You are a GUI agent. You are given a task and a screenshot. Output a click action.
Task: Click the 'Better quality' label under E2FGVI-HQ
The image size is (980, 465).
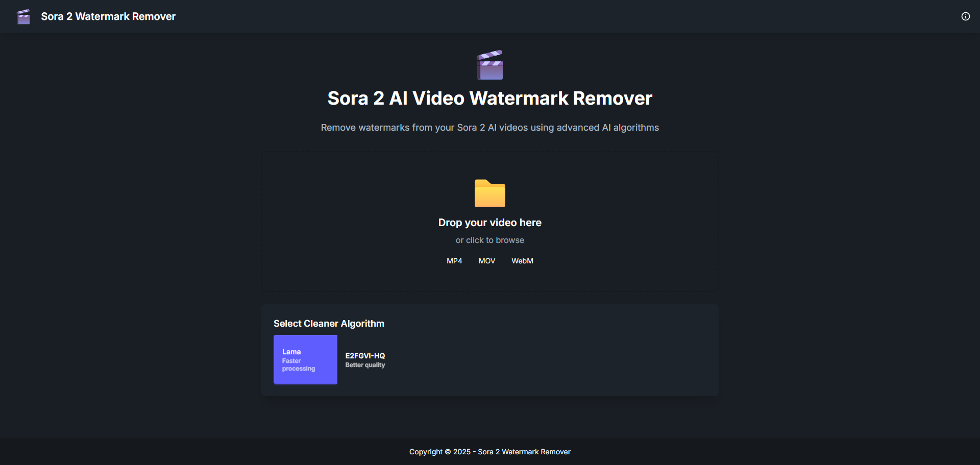[365, 365]
